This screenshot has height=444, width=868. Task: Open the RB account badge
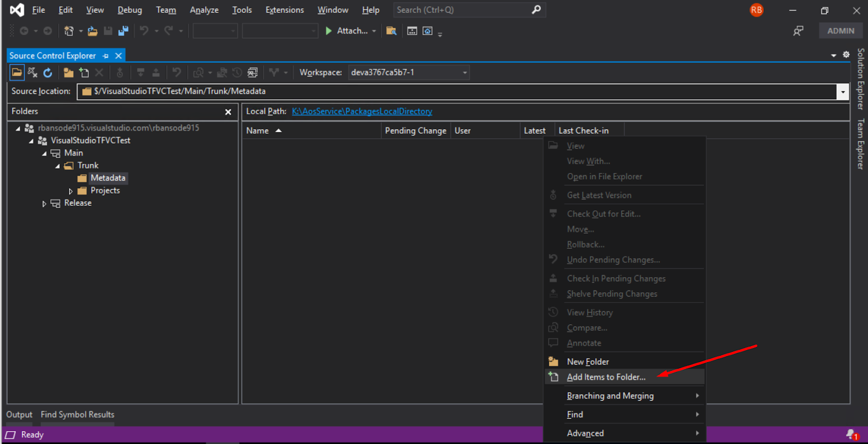756,10
